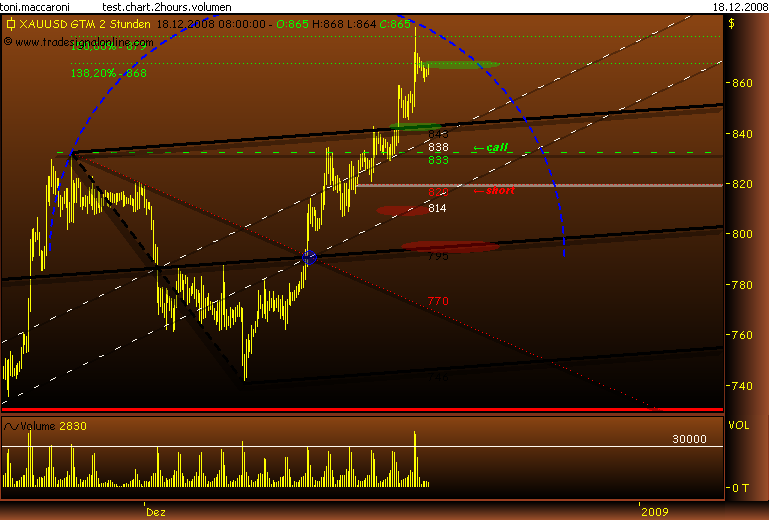Click the 800 price axis tick
This screenshot has height=520, width=769.
tap(743, 234)
